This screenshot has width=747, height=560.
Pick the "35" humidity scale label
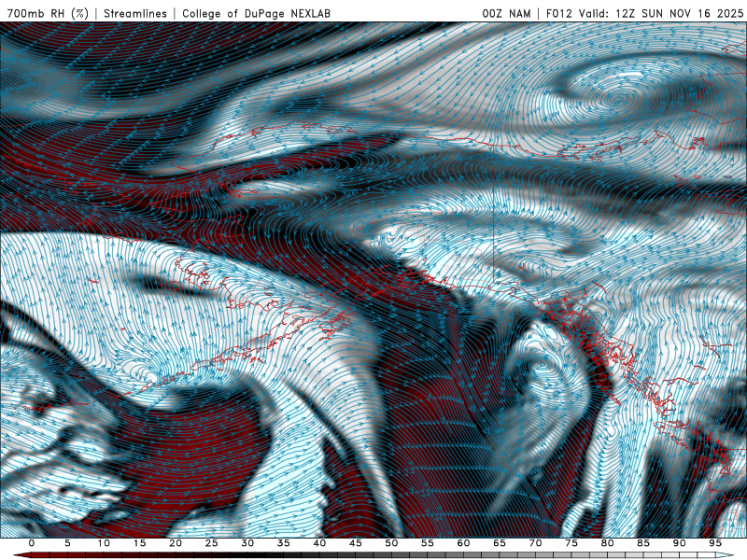(284, 543)
